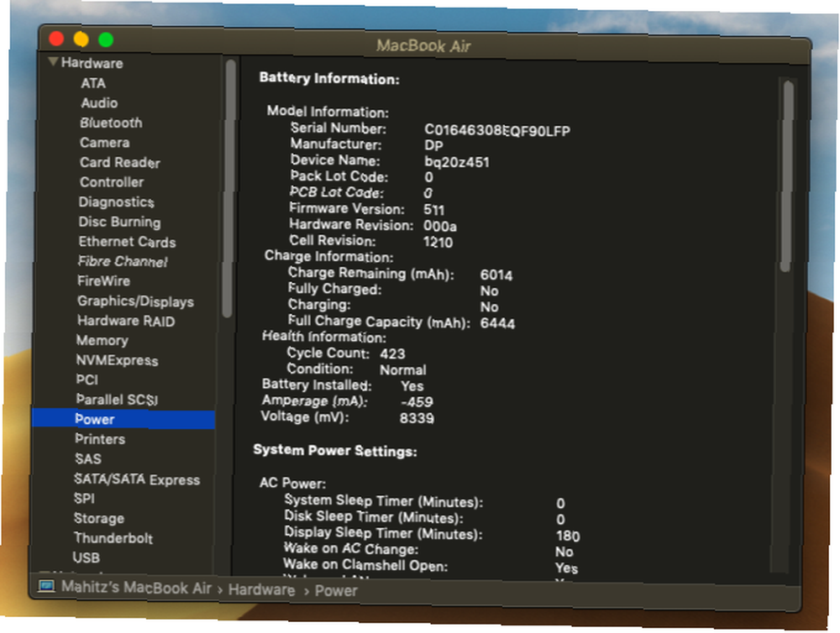Click the Device Name value bq20z451
Viewport: 840px width, 633px height.
click(x=456, y=162)
